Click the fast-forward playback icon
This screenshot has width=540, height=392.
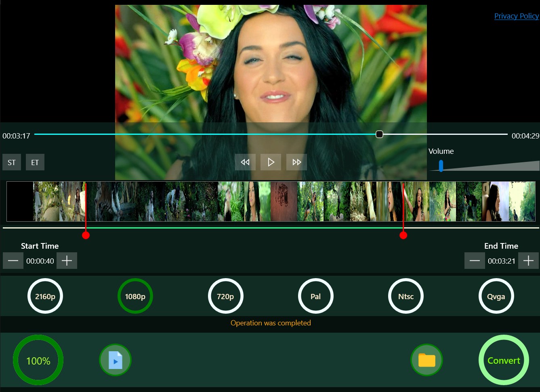tap(296, 162)
